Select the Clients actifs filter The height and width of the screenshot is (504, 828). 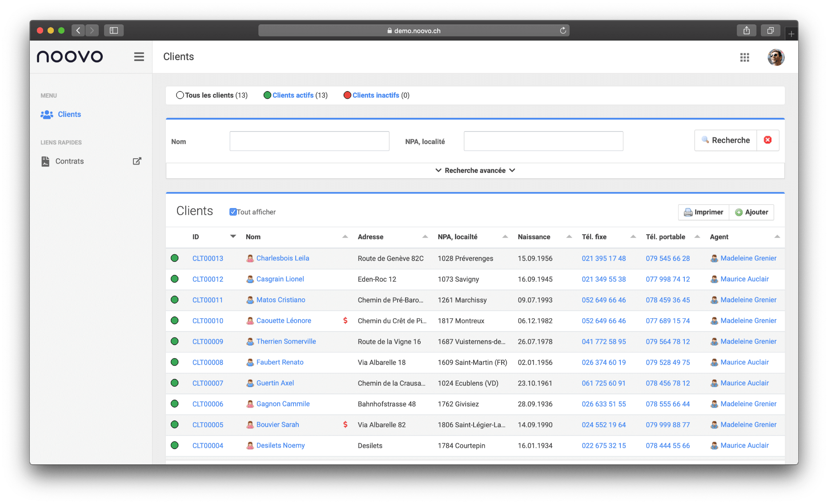(293, 95)
